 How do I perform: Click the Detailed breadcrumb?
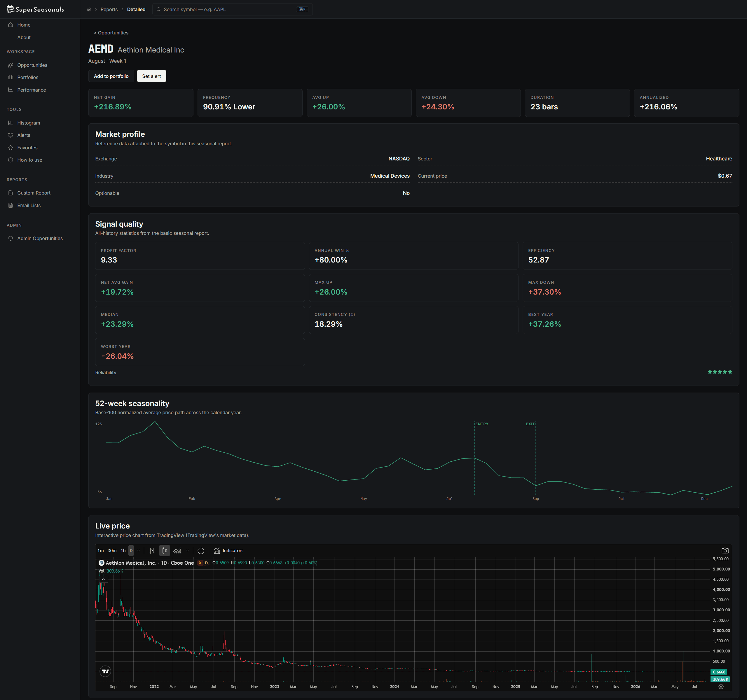tap(136, 9)
